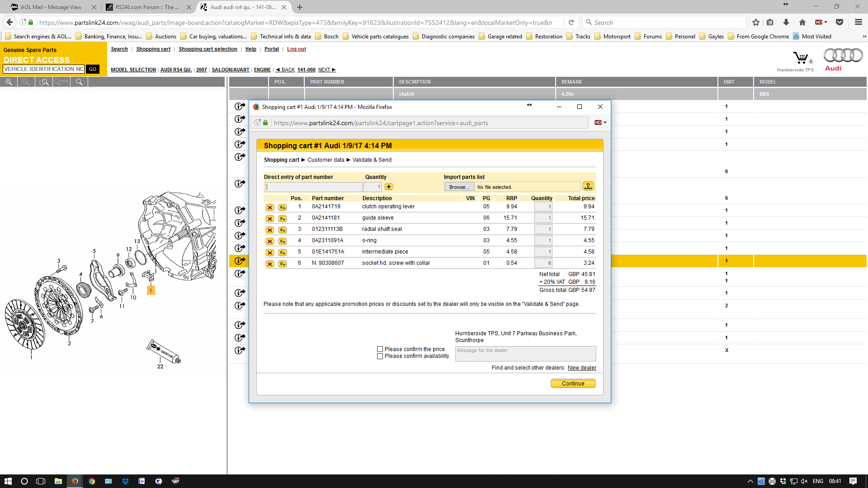This screenshot has height=488, width=868.
Task: Bookmark this page with the star icon
Action: (x=756, y=22)
